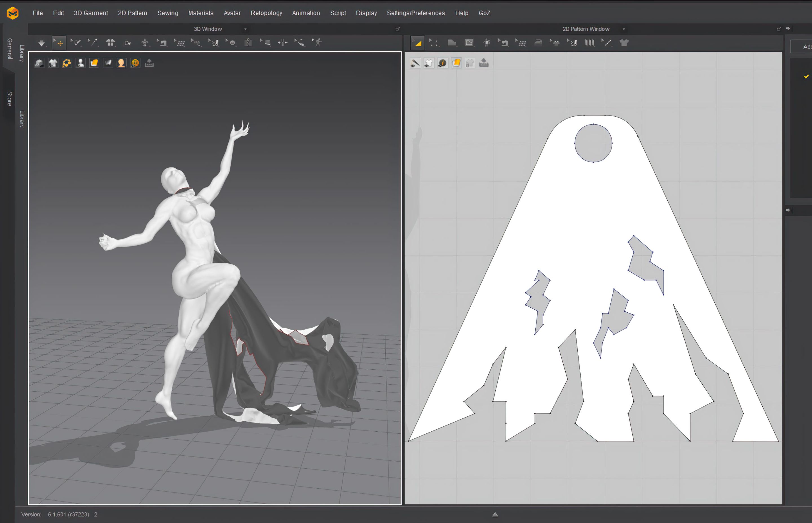The image size is (812, 523).
Task: Click the walking avatar animation icon
Action: click(x=317, y=43)
